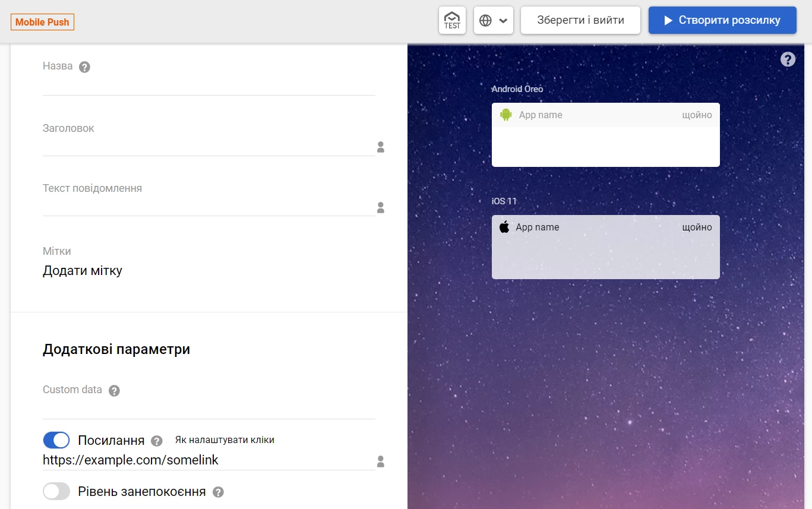This screenshot has width=812, height=509.
Task: Click the https://example.com/somelink URL field
Action: [209, 460]
